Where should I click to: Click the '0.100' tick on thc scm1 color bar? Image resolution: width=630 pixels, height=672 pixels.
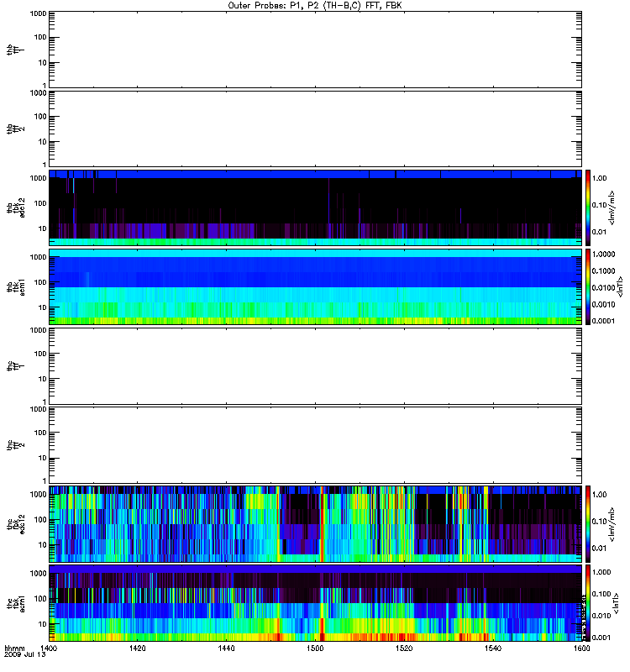pyautogui.click(x=601, y=594)
